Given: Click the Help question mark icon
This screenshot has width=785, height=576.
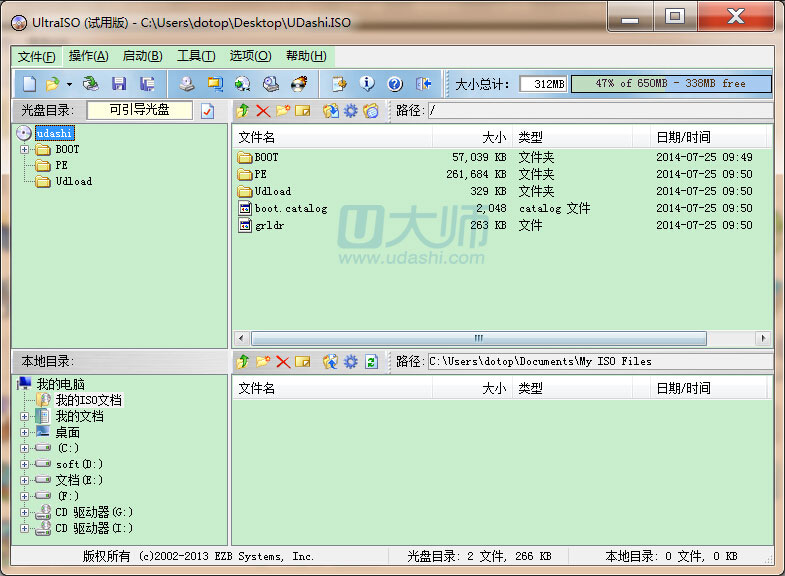Looking at the screenshot, I should [x=395, y=84].
